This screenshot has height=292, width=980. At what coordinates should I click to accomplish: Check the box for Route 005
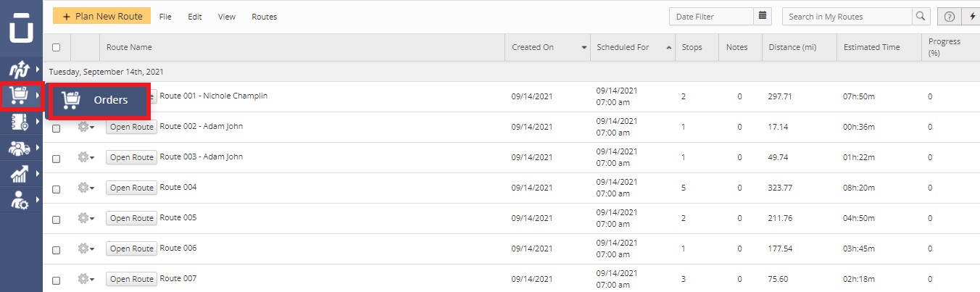[x=56, y=220]
